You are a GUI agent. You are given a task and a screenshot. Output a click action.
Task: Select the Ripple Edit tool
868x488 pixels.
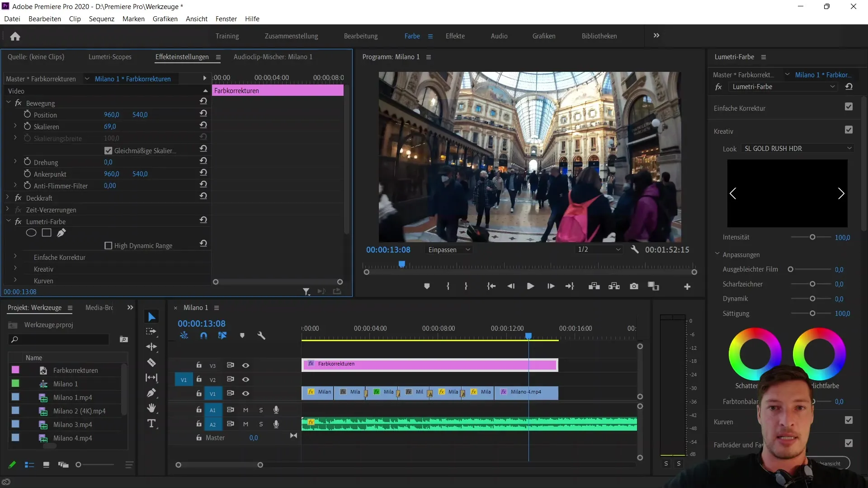tap(151, 347)
